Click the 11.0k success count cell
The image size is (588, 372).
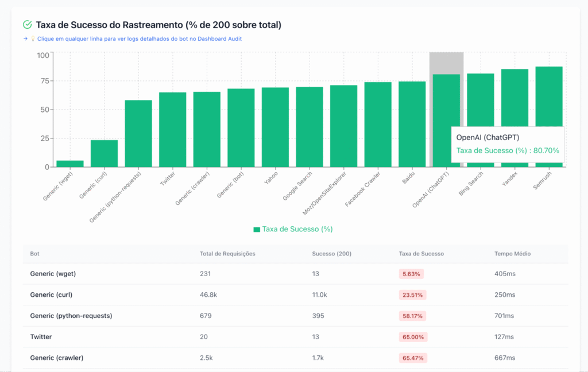(x=319, y=294)
